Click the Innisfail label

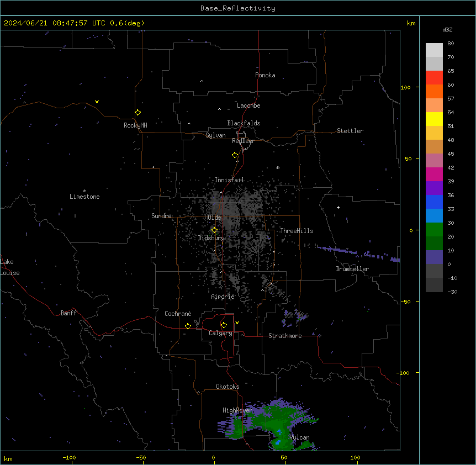229,180
